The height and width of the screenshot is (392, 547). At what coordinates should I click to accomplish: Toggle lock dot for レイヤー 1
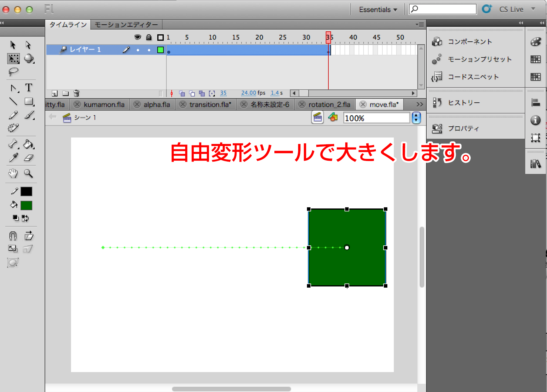[x=149, y=50]
